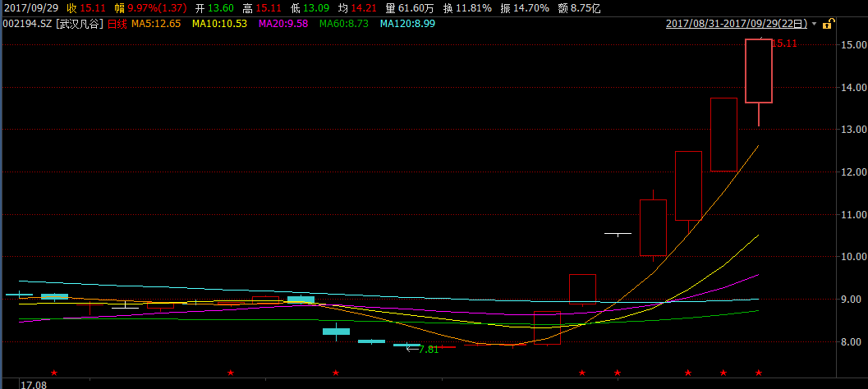Click the 幅 9.97%(1.37) change value
The height and width of the screenshot is (389, 868).
[150, 8]
